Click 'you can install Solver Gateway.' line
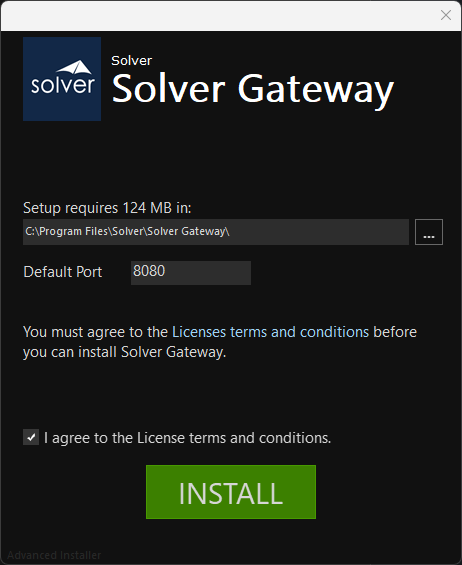Image resolution: width=462 pixels, height=565 pixels. 125,352
